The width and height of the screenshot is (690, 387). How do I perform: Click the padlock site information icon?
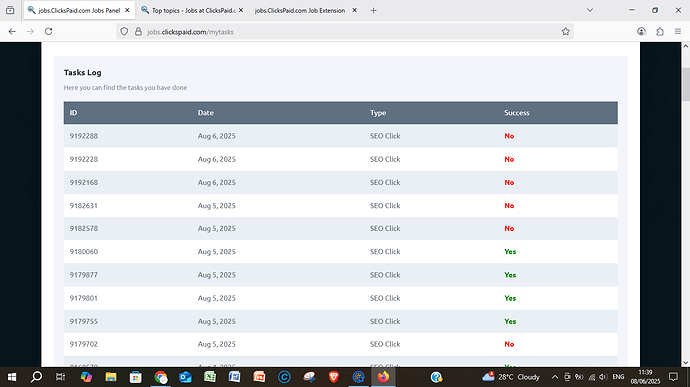[138, 32]
